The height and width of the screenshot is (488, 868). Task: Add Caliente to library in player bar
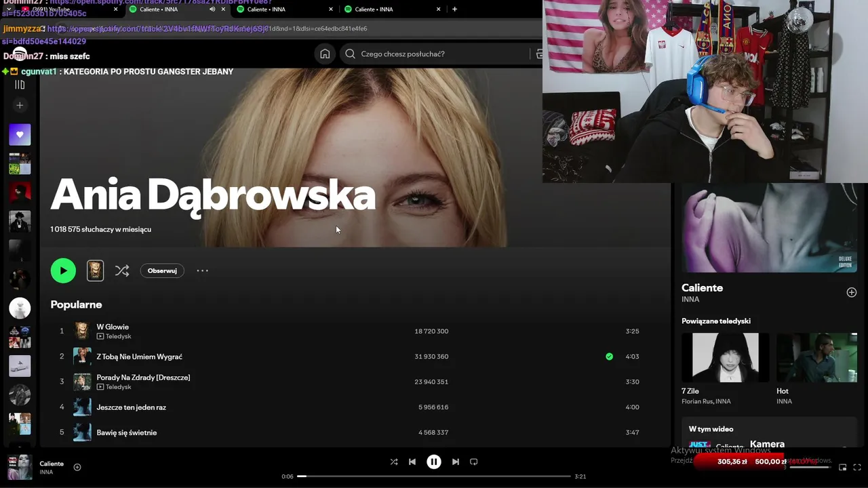coord(77,467)
